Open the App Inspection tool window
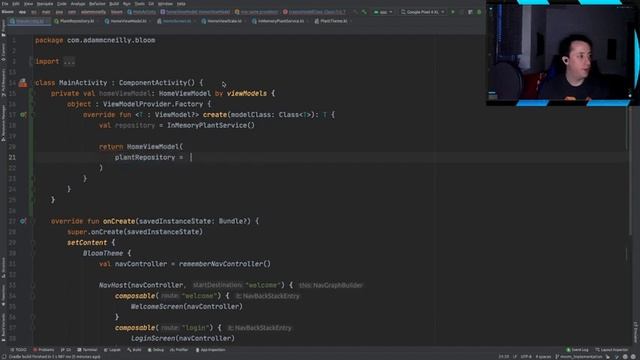 click(x=211, y=350)
